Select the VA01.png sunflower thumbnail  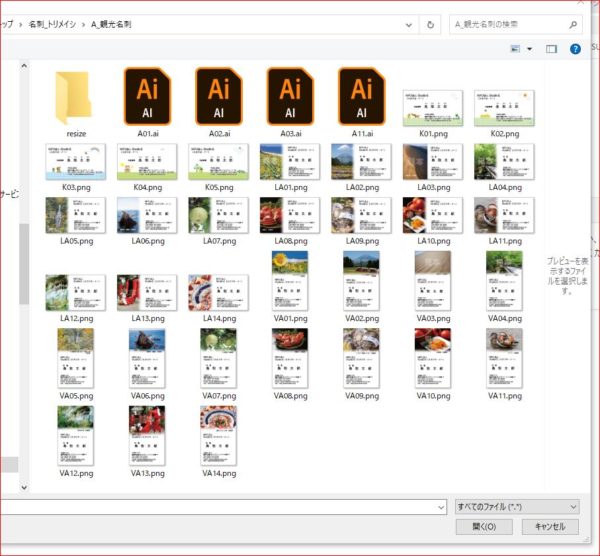pyautogui.click(x=291, y=279)
